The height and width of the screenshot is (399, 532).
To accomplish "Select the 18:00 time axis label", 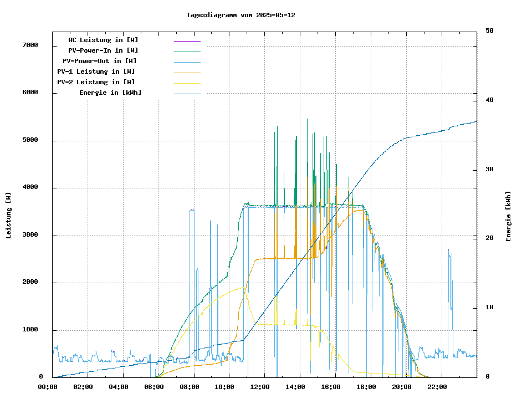I will tap(366, 387).
